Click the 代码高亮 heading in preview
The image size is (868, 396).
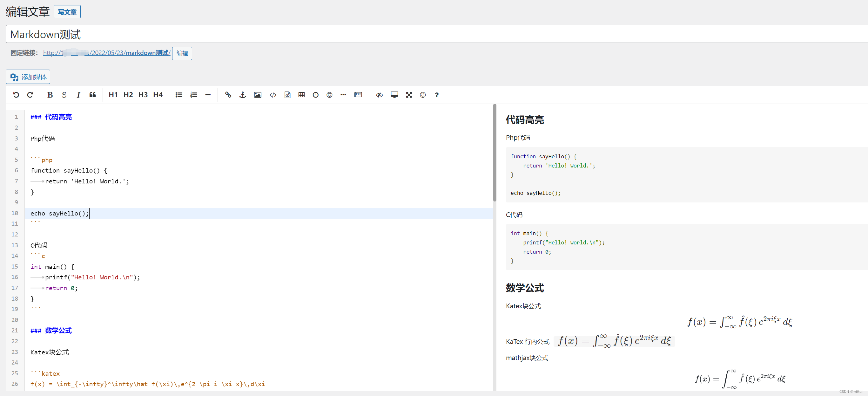click(x=525, y=120)
